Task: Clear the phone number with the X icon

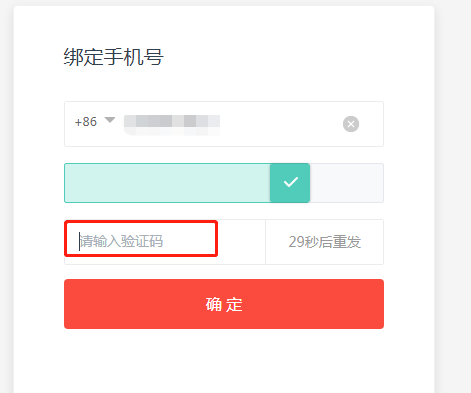Action: click(x=351, y=124)
